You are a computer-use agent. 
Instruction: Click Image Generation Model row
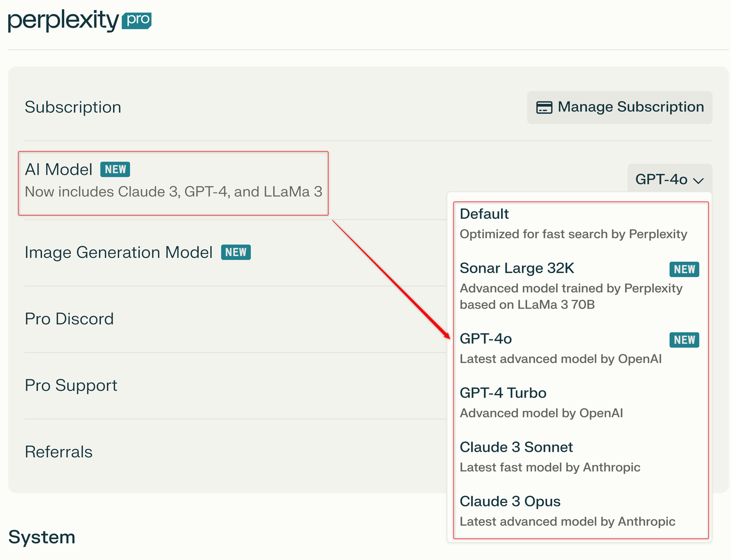tap(119, 252)
